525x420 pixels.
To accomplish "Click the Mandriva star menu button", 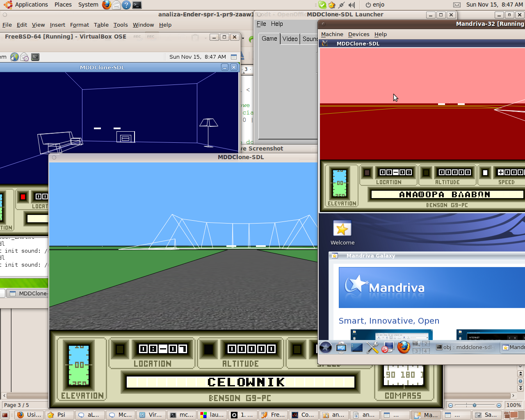I will click(x=326, y=347).
